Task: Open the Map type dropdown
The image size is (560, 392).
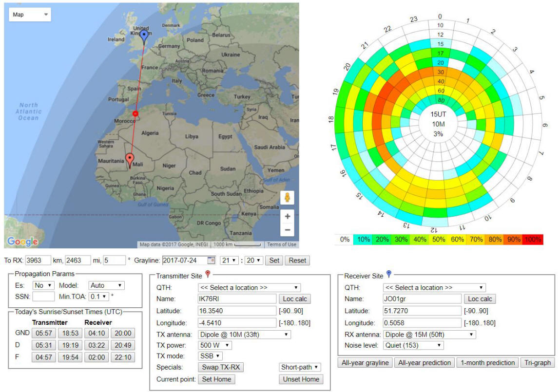Action: (30, 15)
